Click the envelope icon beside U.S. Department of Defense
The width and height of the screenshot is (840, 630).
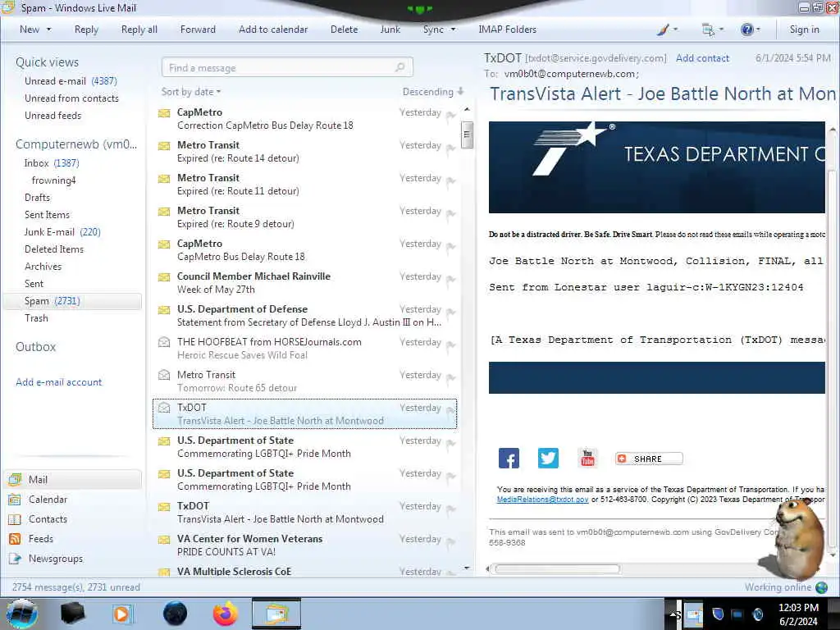[164, 309]
